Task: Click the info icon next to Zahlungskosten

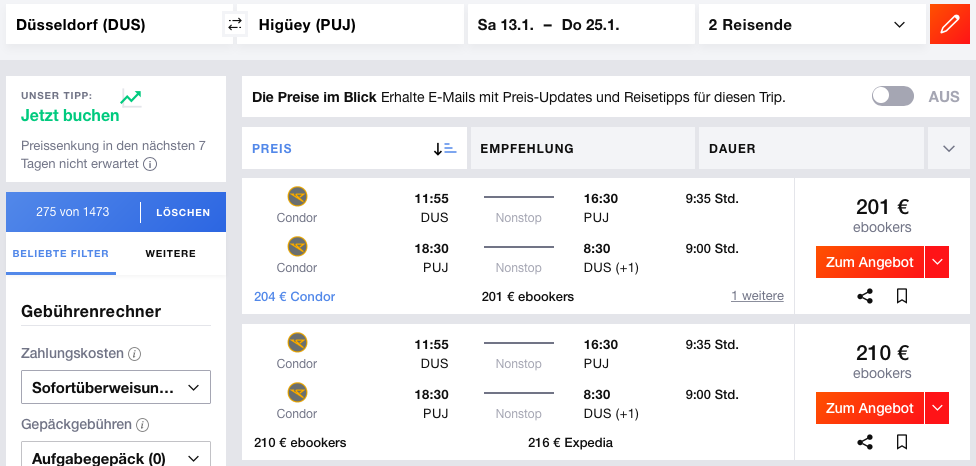Action: pyautogui.click(x=134, y=353)
